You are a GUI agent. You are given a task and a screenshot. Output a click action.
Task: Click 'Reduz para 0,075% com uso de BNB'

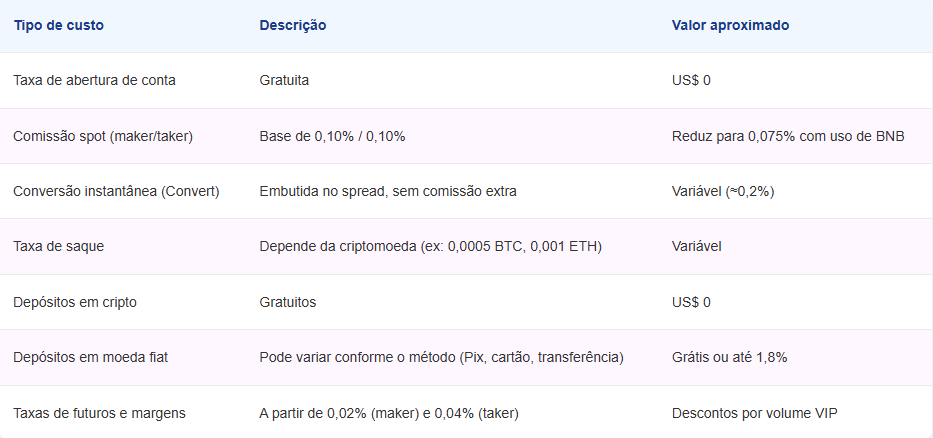[x=788, y=136]
